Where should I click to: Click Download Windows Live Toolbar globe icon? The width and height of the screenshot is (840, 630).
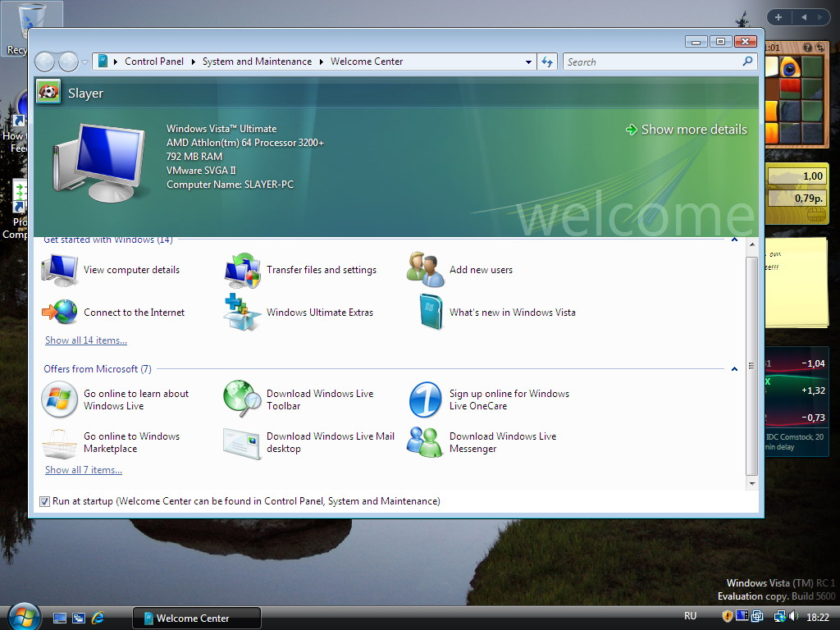[x=242, y=399]
